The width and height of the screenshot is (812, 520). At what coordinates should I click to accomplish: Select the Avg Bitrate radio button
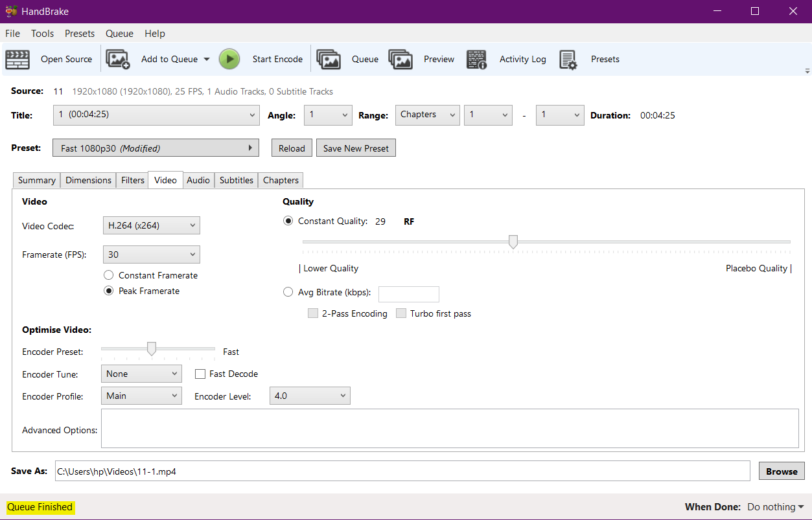[x=288, y=292]
